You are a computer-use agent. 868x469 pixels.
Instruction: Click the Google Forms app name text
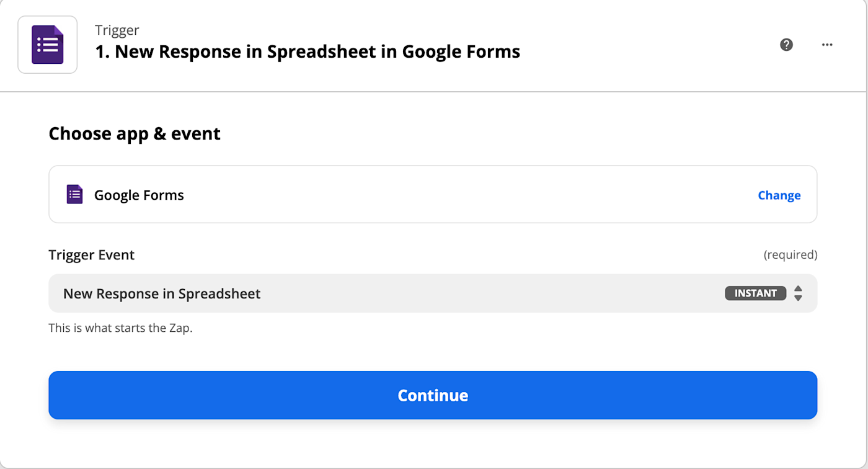click(x=139, y=195)
